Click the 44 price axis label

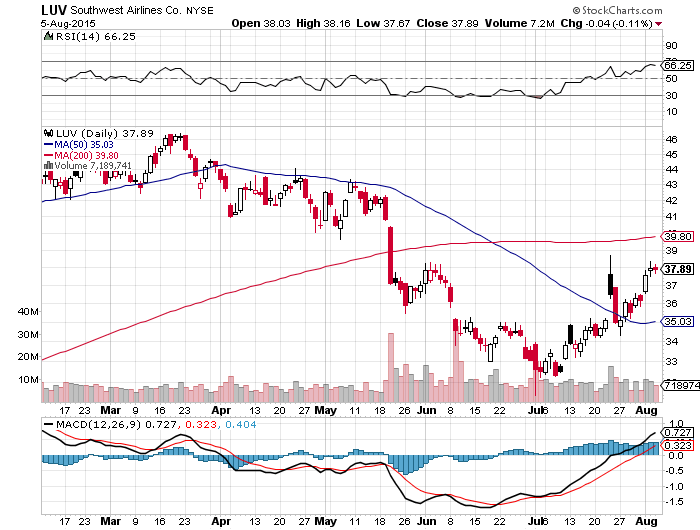tap(671, 169)
